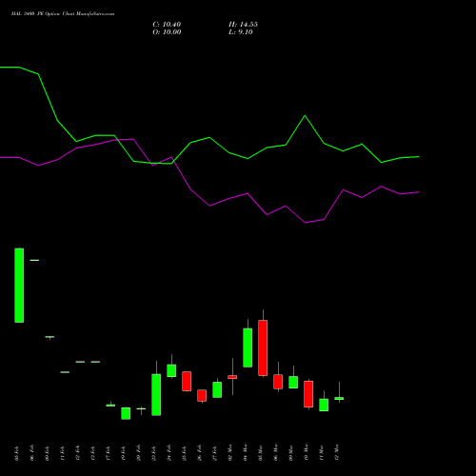The height and width of the screenshot is (476, 476).
Task: Click the 06 Feb date label
Action: [32, 453]
